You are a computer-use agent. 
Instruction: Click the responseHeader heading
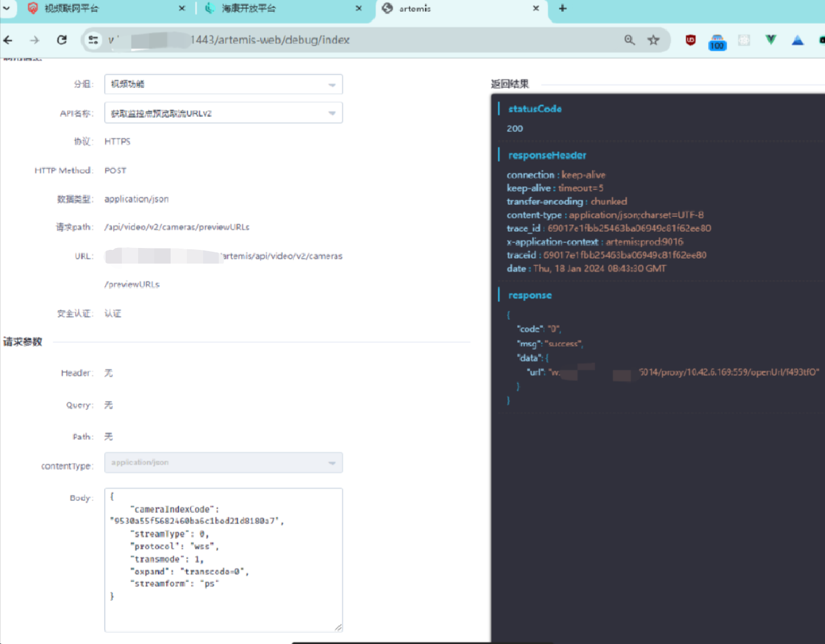(x=547, y=155)
